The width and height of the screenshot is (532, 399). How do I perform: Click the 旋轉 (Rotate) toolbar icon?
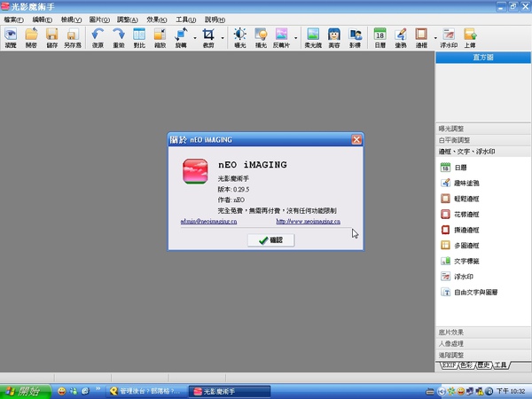pos(181,37)
